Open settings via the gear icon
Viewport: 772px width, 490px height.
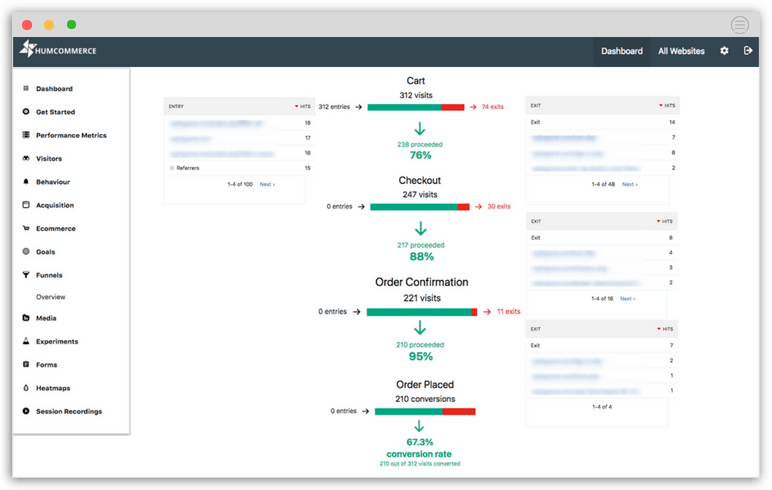724,51
